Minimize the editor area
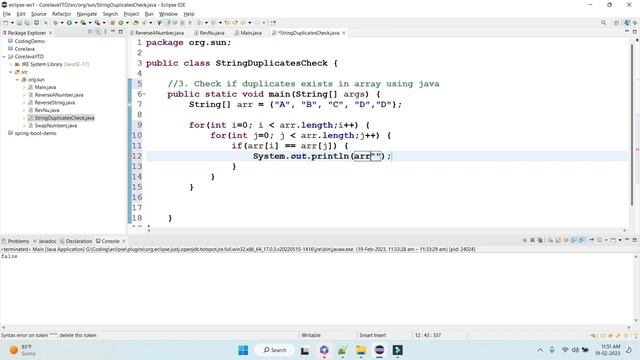640x360 pixels. tap(627, 32)
